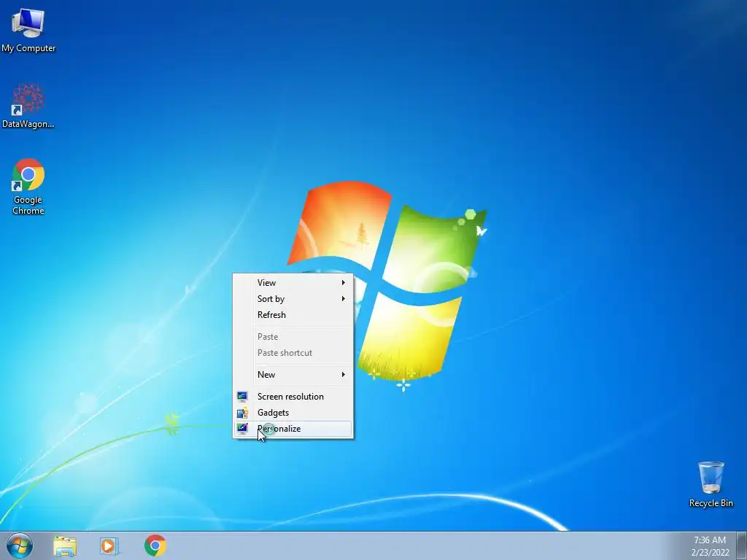Image resolution: width=747 pixels, height=560 pixels.
Task: Click the Personalize icon in context menu
Action: pos(242,429)
